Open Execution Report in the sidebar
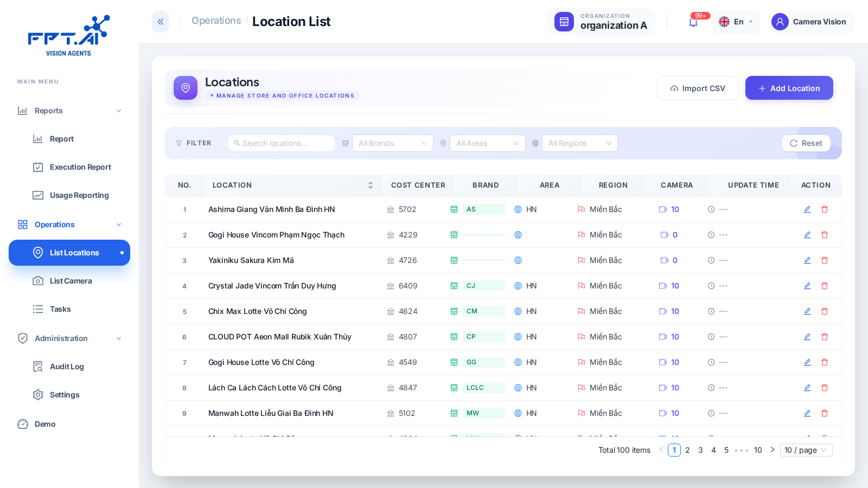This screenshot has height=488, width=868. coord(69,167)
